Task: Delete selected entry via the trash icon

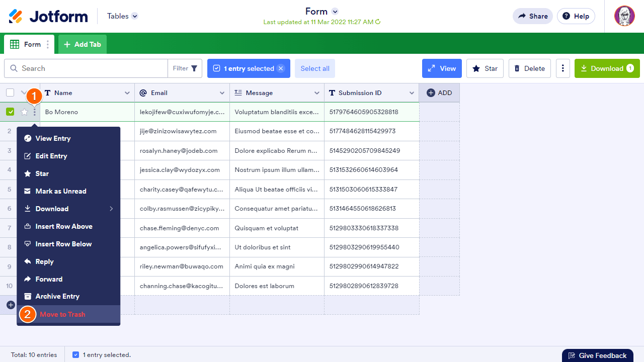Action: tap(529, 68)
